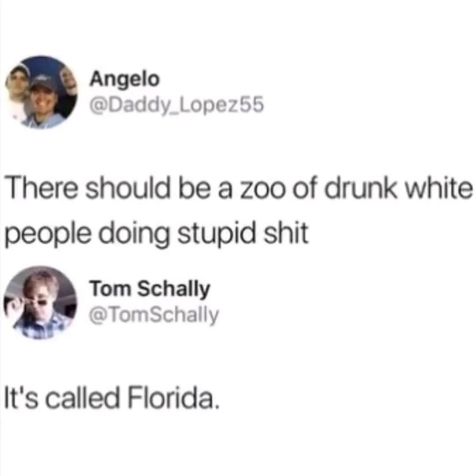Click the word "white" ending the first line
Screen dimensions: 476x476
click(x=439, y=188)
